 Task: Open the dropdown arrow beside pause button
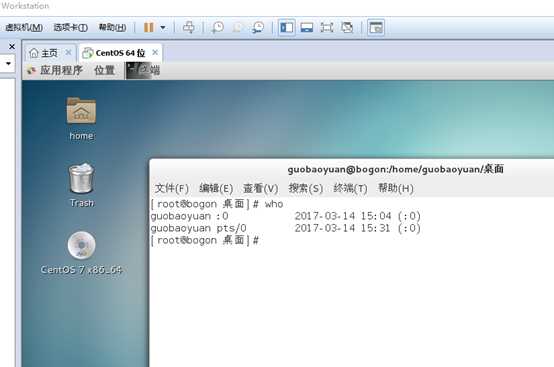pos(163,28)
